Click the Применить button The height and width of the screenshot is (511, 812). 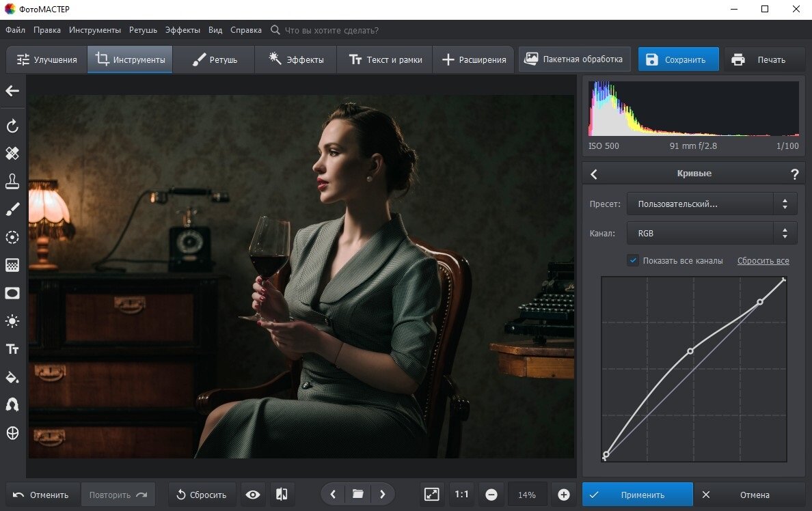tap(637, 495)
